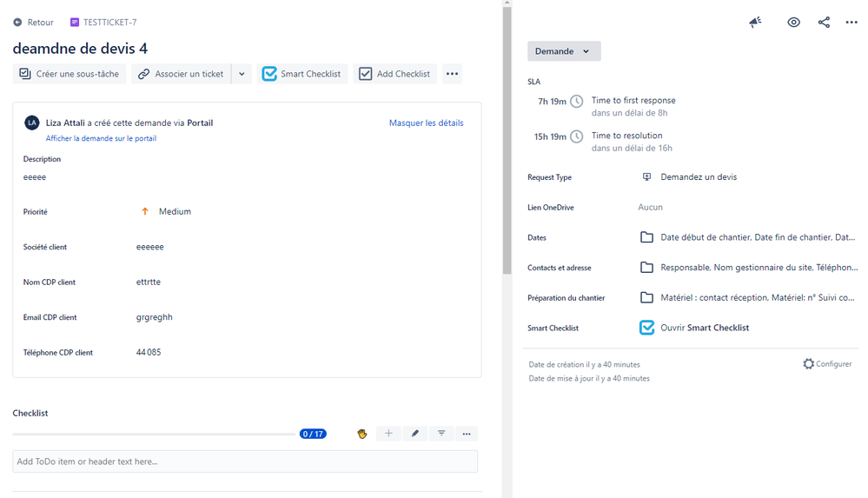Click the Time to resolution SLA text

point(626,136)
